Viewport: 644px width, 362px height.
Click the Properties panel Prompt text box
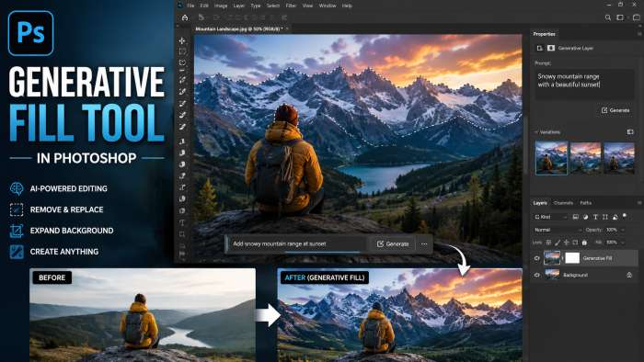pyautogui.click(x=584, y=85)
